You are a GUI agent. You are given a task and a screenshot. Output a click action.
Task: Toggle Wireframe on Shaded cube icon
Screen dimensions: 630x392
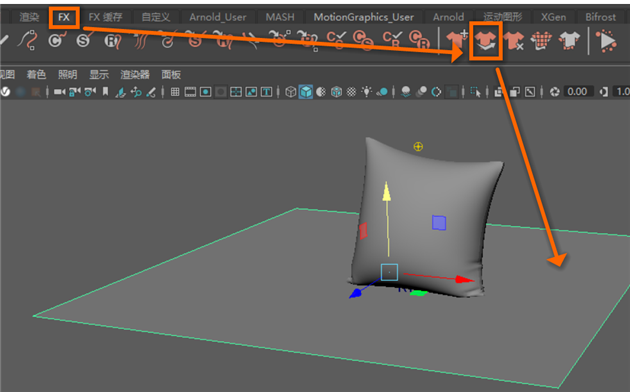pyautogui.click(x=336, y=92)
